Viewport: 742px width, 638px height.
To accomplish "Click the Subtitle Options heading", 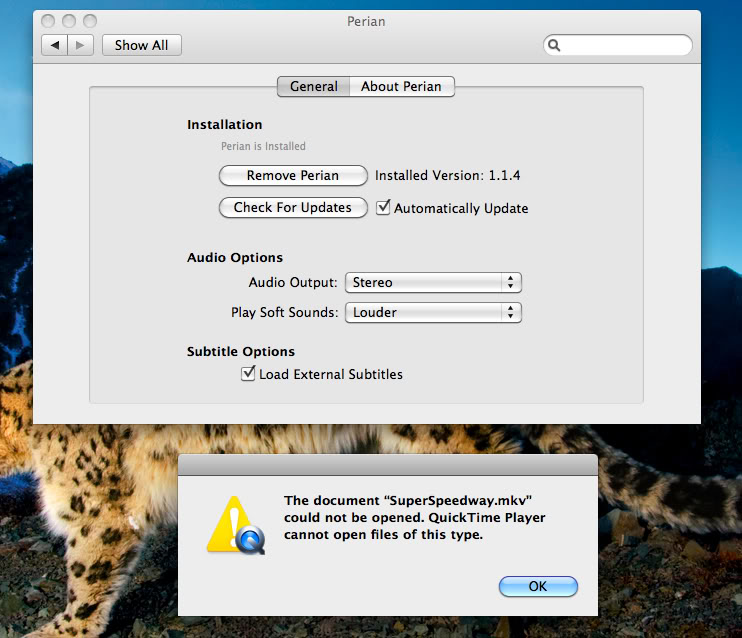I will [x=240, y=352].
